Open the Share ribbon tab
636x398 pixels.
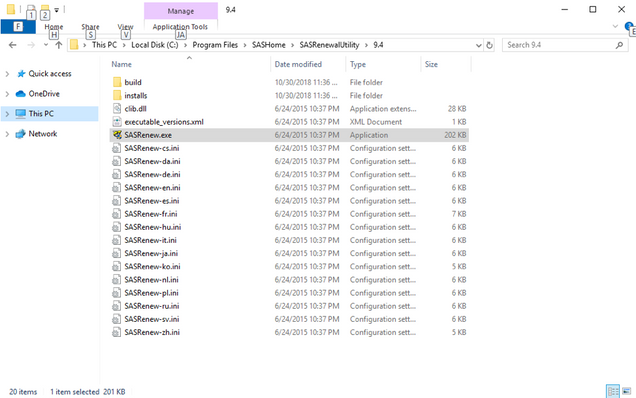(90, 27)
